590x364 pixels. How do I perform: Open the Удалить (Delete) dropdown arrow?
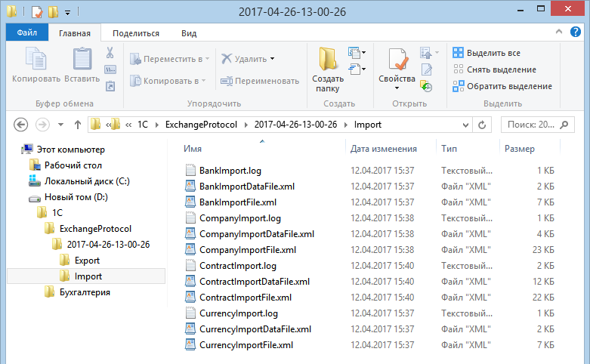[272, 59]
